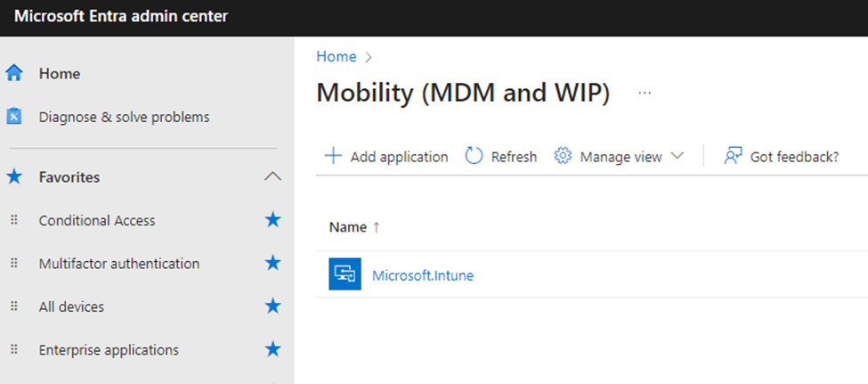Grab the drag handle beside Conditional Access
This screenshot has width=868, height=384.
pyautogui.click(x=14, y=221)
